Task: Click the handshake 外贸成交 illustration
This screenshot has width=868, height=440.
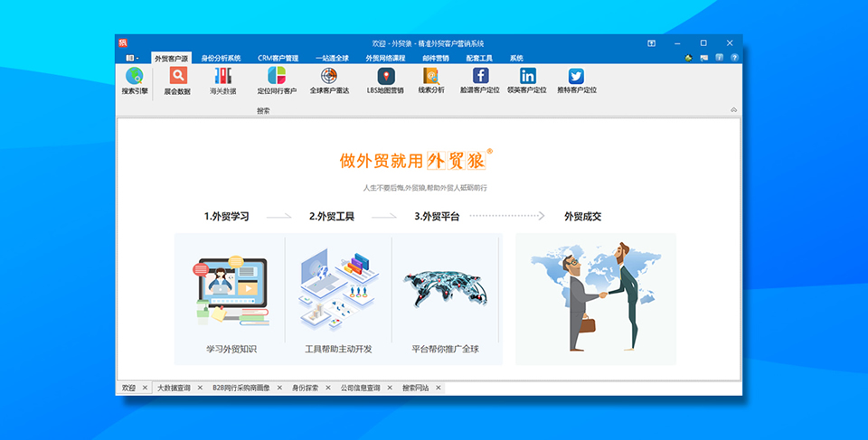Action: 596,298
